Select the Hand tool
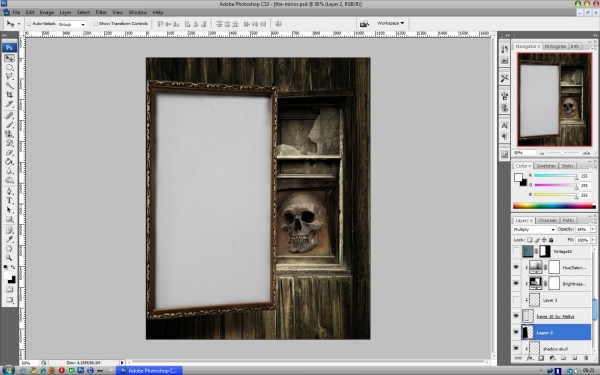This screenshot has width=600, height=375. tap(9, 248)
